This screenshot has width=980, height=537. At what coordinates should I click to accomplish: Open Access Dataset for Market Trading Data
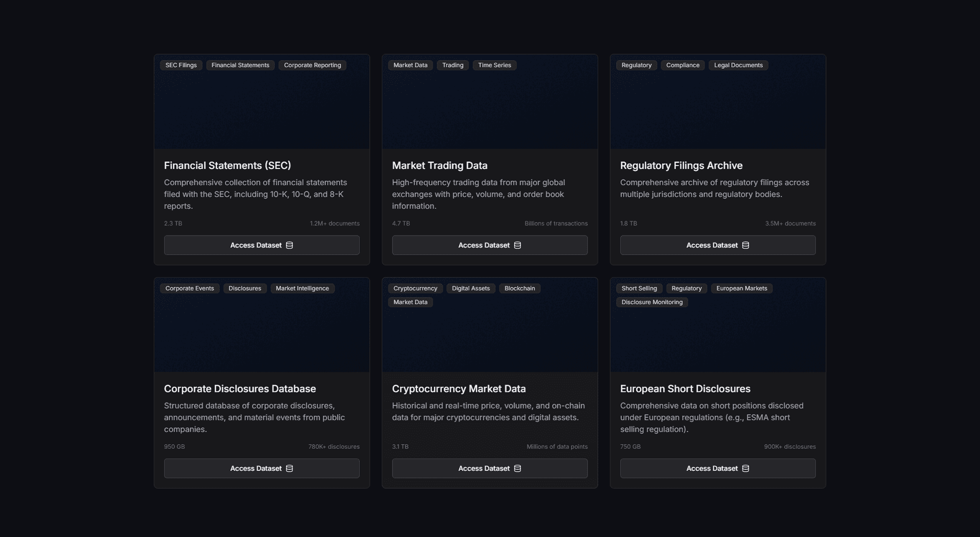coord(490,245)
